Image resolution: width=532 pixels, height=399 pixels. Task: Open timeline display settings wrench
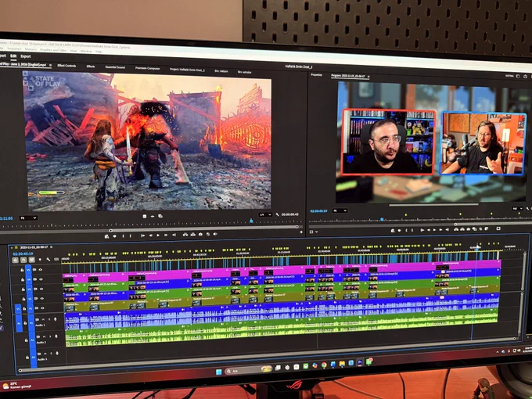(49, 260)
